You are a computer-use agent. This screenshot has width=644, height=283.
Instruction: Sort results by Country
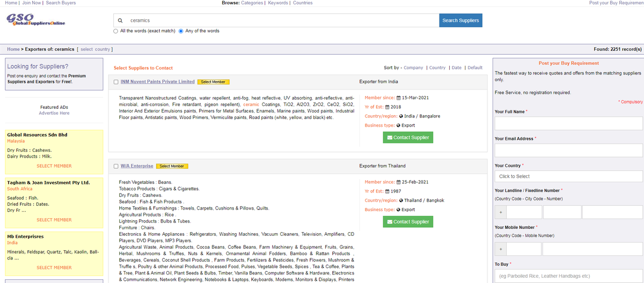437,68
